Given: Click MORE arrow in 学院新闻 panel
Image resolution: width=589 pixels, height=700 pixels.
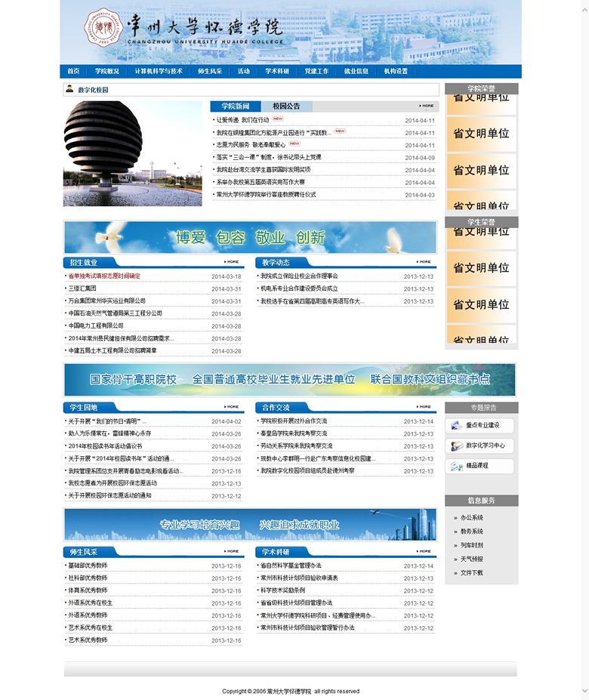Looking at the screenshot, I should click(427, 106).
